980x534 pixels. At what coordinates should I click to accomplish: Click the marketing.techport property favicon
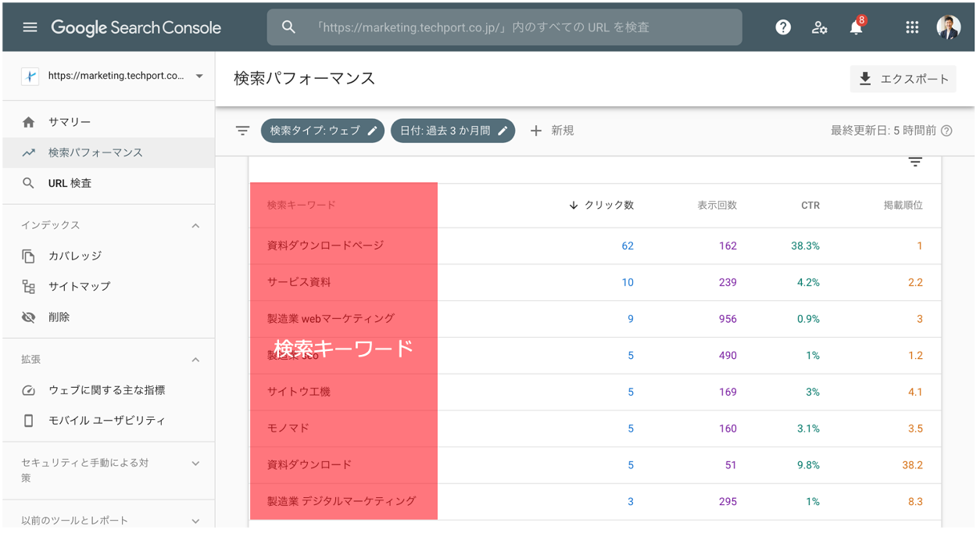pos(30,76)
